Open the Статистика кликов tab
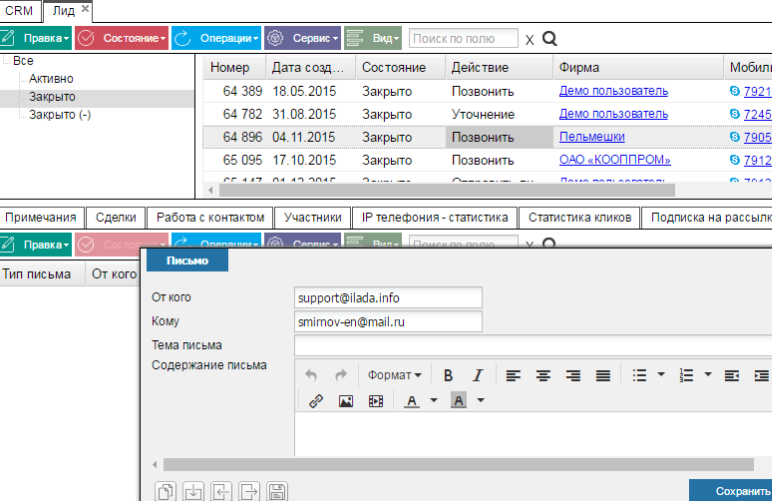 point(579,218)
